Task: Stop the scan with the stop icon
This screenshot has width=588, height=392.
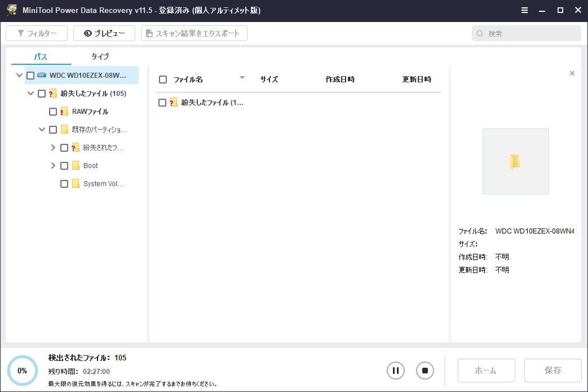Action: [425, 371]
